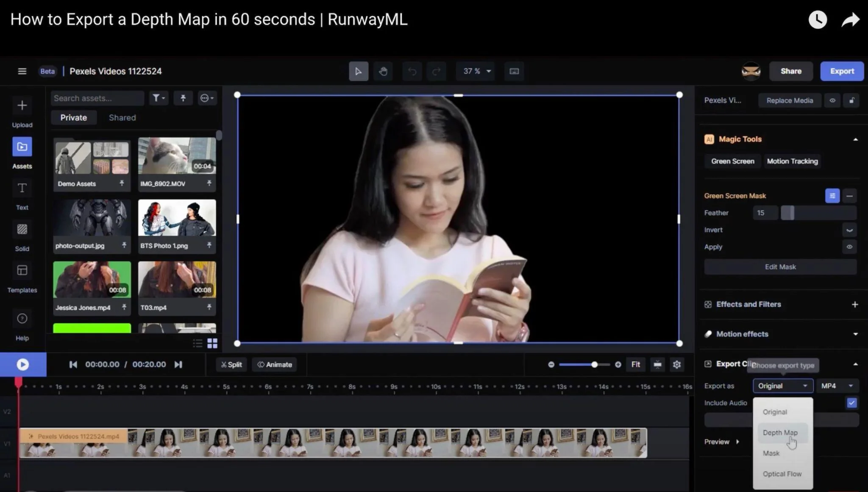The width and height of the screenshot is (868, 492).
Task: Toggle media visibility eye icon
Action: 832,100
